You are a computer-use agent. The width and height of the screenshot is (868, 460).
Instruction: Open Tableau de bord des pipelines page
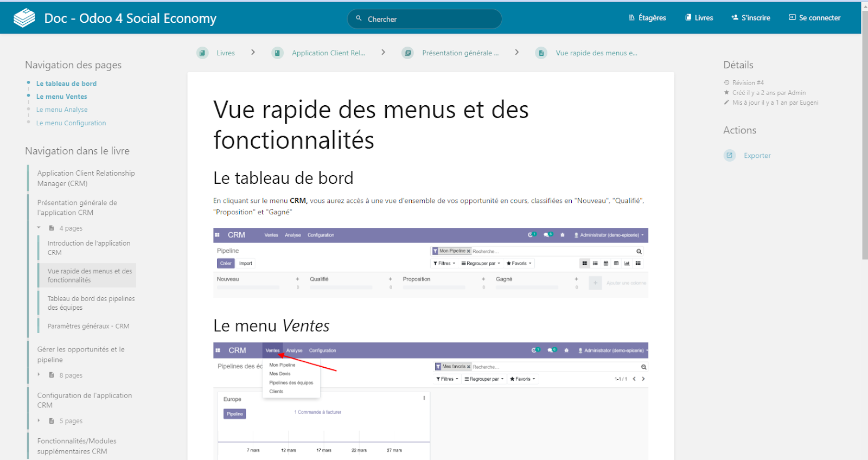[x=91, y=303]
